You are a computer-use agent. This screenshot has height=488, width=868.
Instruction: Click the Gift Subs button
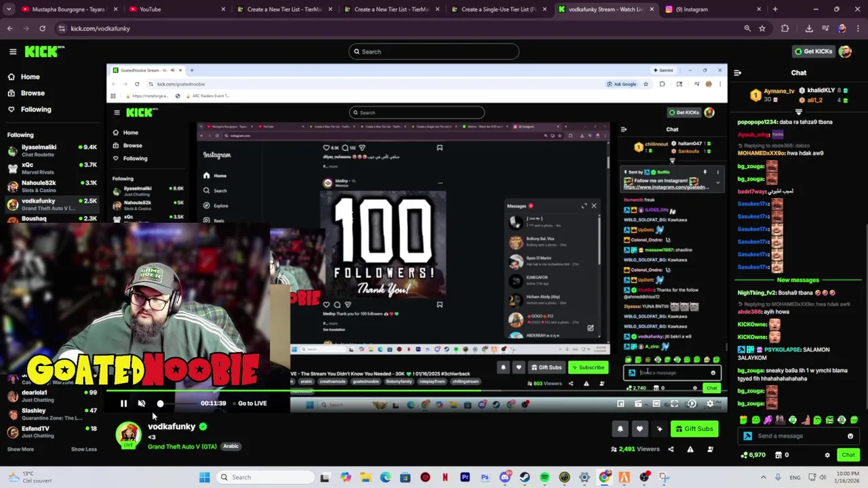point(694,429)
